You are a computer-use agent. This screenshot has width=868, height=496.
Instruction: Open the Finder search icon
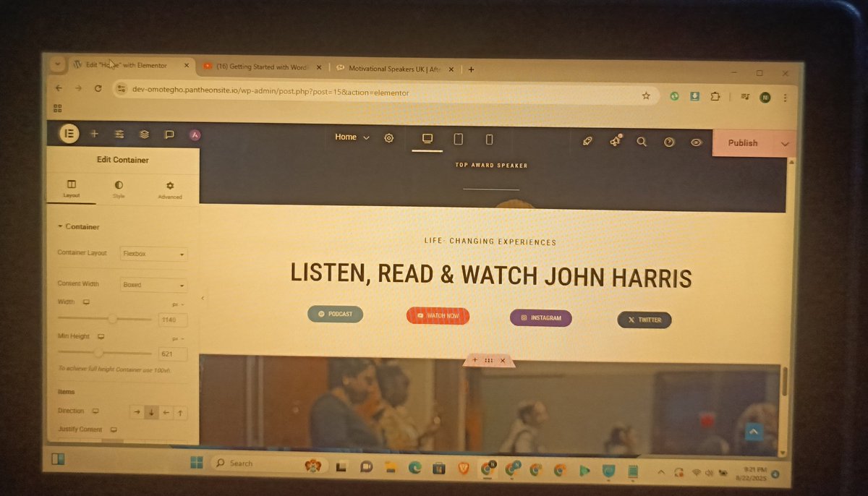(x=642, y=142)
